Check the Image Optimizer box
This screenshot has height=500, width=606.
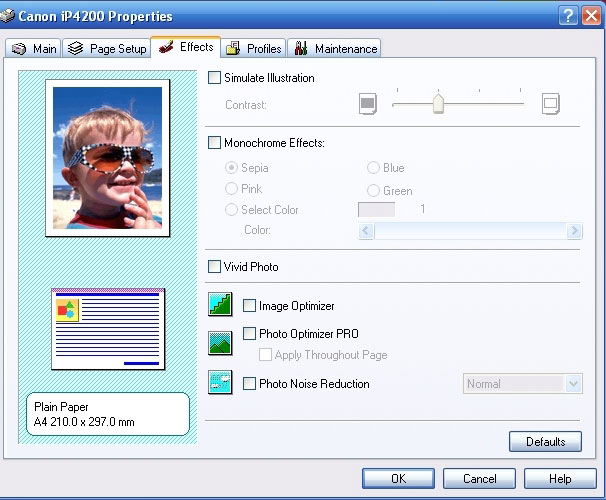click(249, 306)
